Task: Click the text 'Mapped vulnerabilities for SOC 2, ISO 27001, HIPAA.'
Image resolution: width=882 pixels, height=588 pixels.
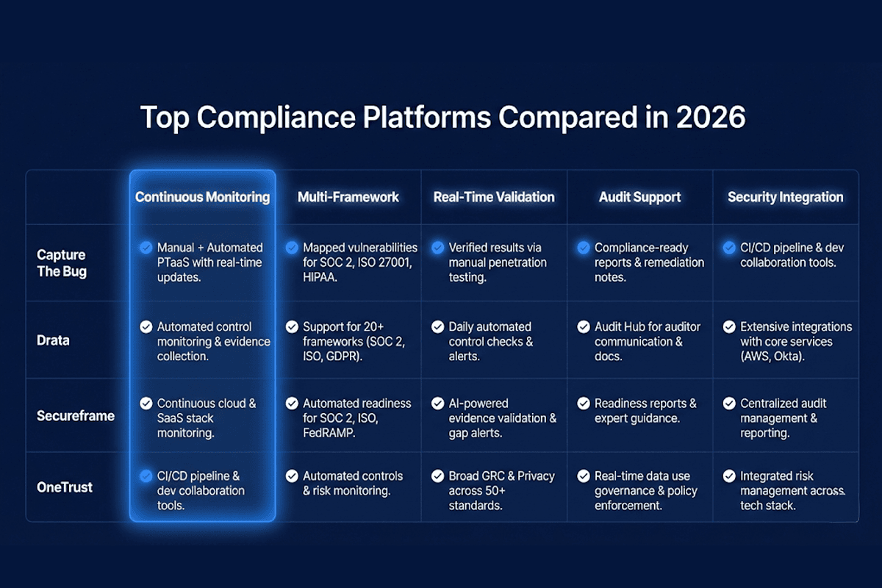Action: (x=360, y=262)
